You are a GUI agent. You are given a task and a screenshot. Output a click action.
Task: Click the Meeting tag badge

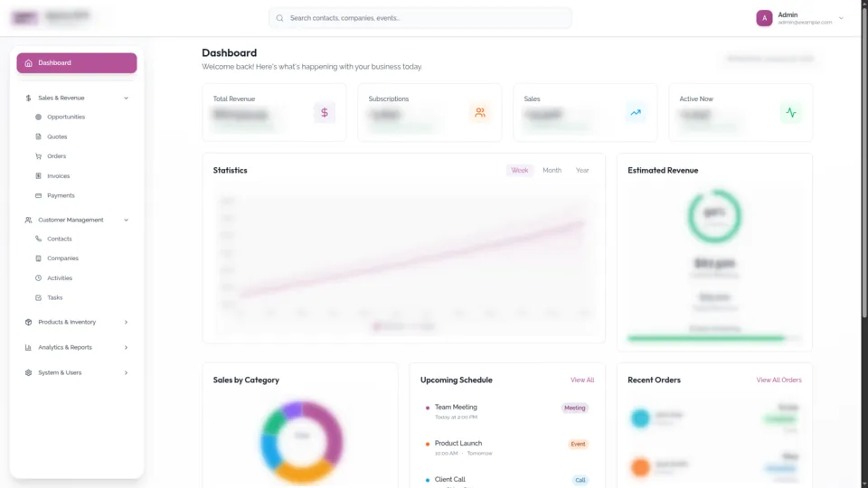[575, 408]
